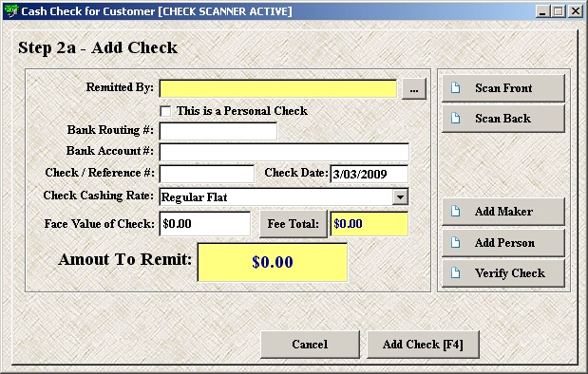
Task: Click the document icon on Verify Check
Action: pos(455,272)
